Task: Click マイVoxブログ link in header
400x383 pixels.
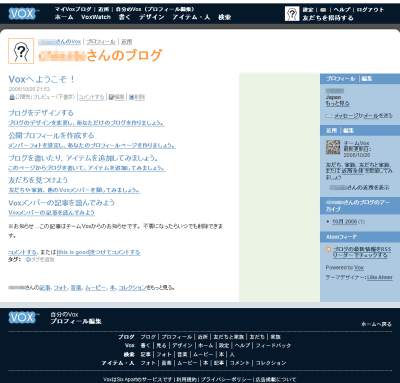Action: (x=73, y=9)
